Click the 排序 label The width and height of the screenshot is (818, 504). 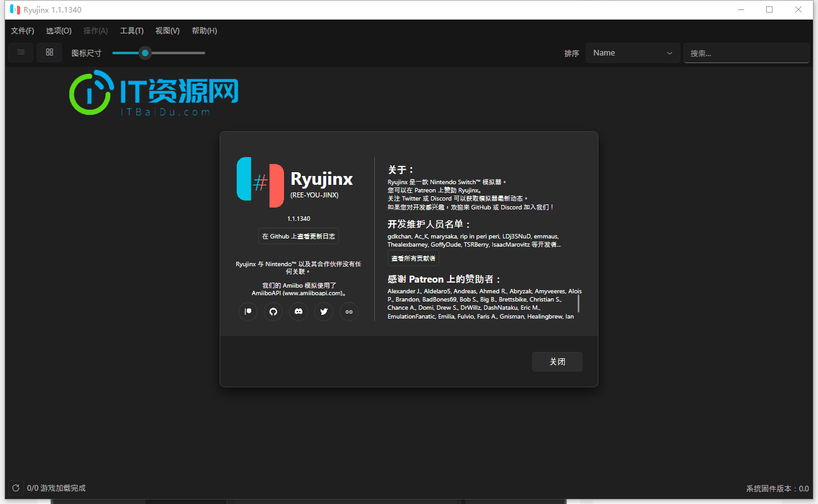coord(572,54)
